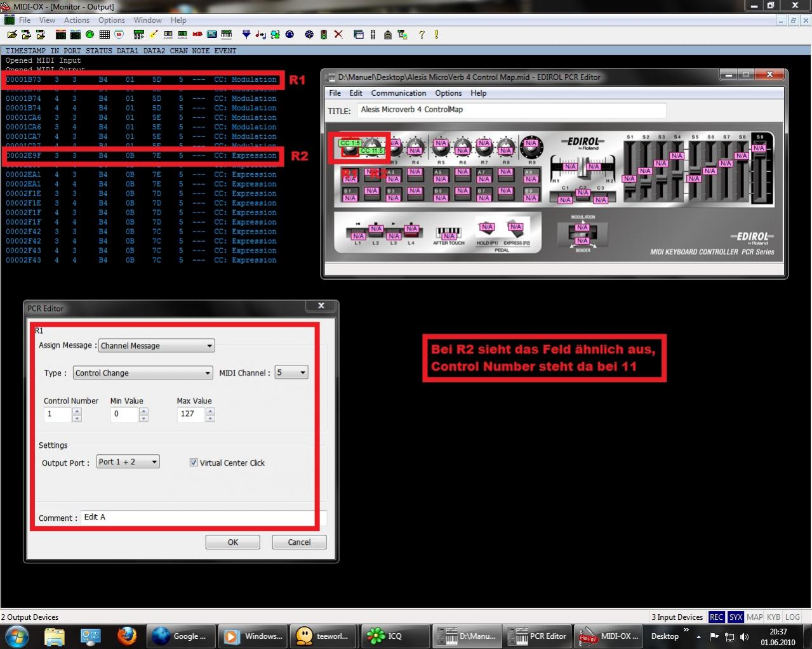Click the traffic light toolbar icon
Image resolution: width=812 pixels, height=649 pixels.
point(324,34)
